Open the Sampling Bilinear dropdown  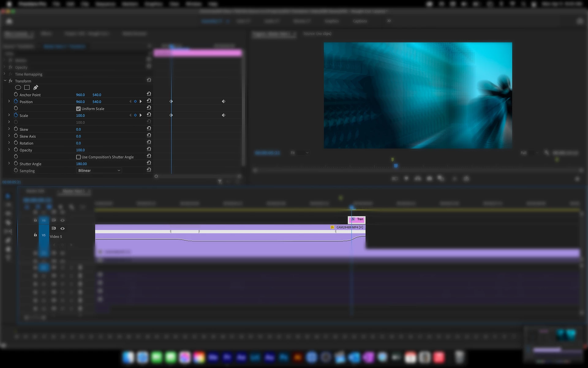99,171
